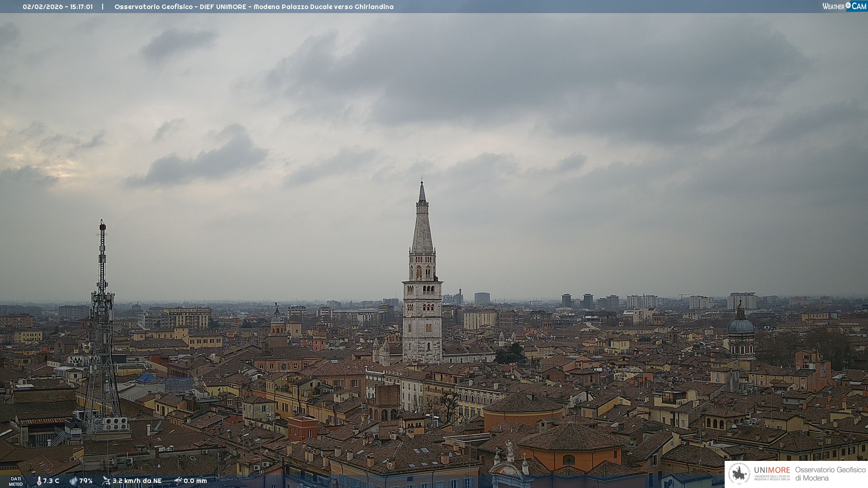Click Osservatorio Geofisico di Modena logo text
The height and width of the screenshot is (488, 868).
830,474
